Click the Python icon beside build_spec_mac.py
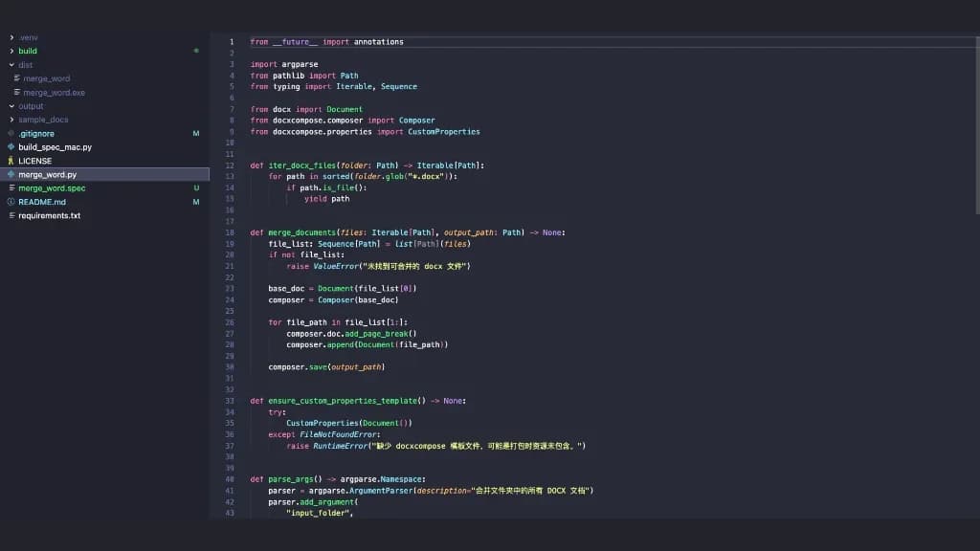This screenshot has width=980, height=551. 11,146
